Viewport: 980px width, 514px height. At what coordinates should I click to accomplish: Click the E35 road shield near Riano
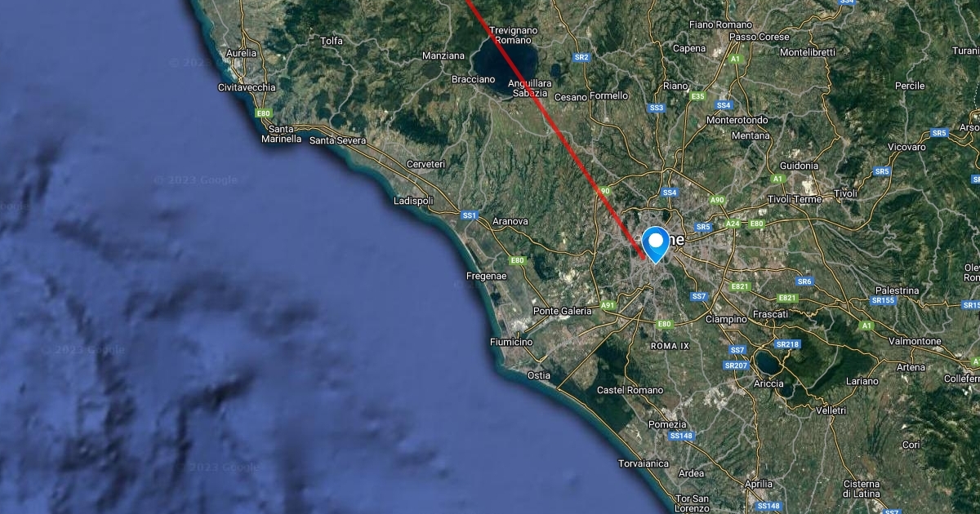tap(697, 96)
